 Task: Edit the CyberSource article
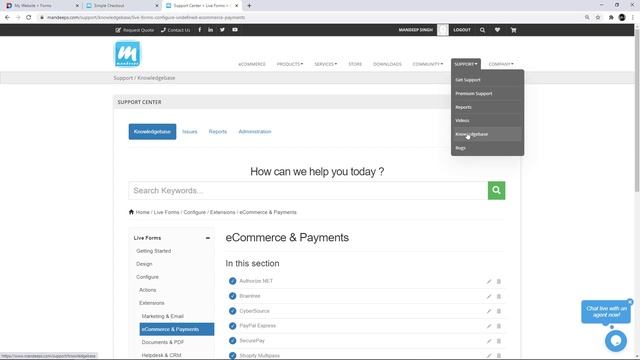coord(489,311)
